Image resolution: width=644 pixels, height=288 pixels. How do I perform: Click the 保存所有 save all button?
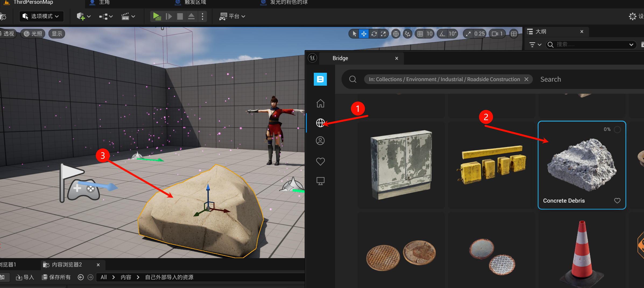56,277
